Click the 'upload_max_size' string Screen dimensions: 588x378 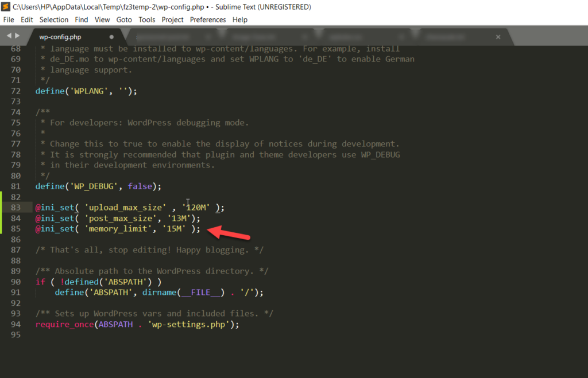[x=125, y=208]
